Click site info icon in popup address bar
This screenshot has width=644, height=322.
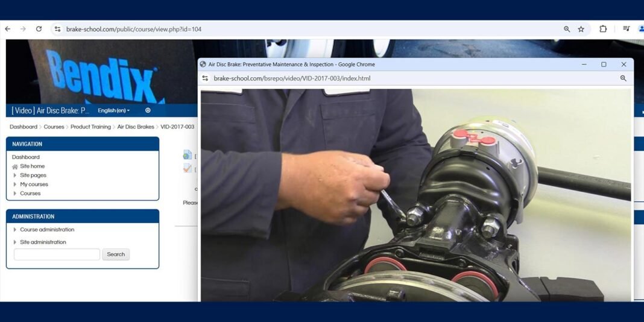coord(206,78)
